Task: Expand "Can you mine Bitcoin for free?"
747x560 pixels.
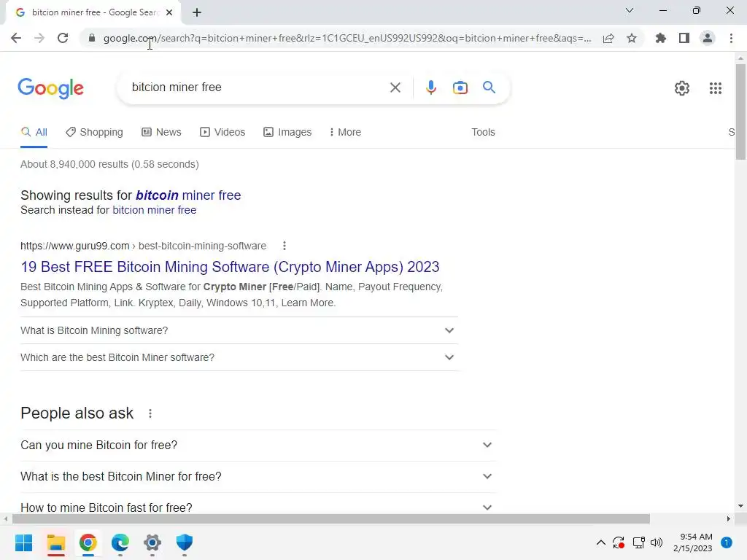Action: pos(258,446)
